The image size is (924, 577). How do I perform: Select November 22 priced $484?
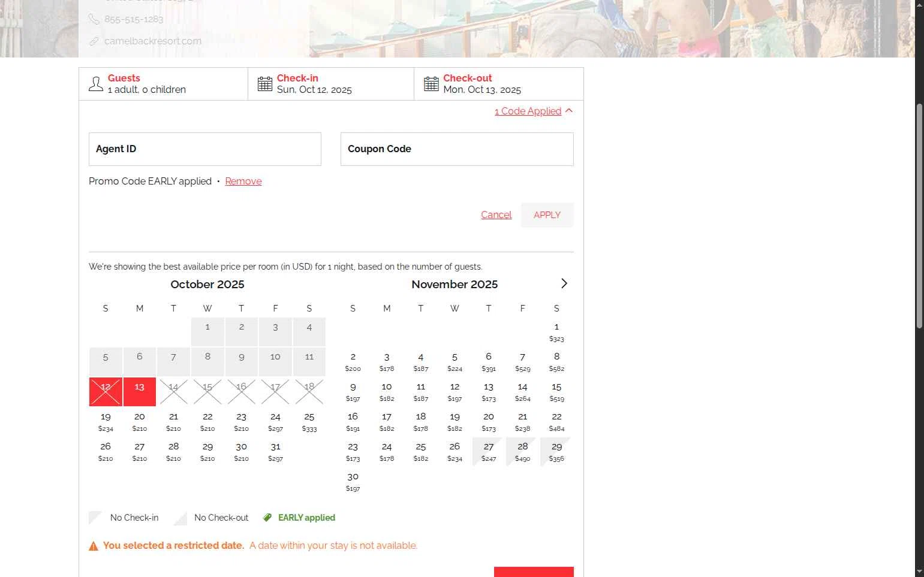tap(556, 422)
